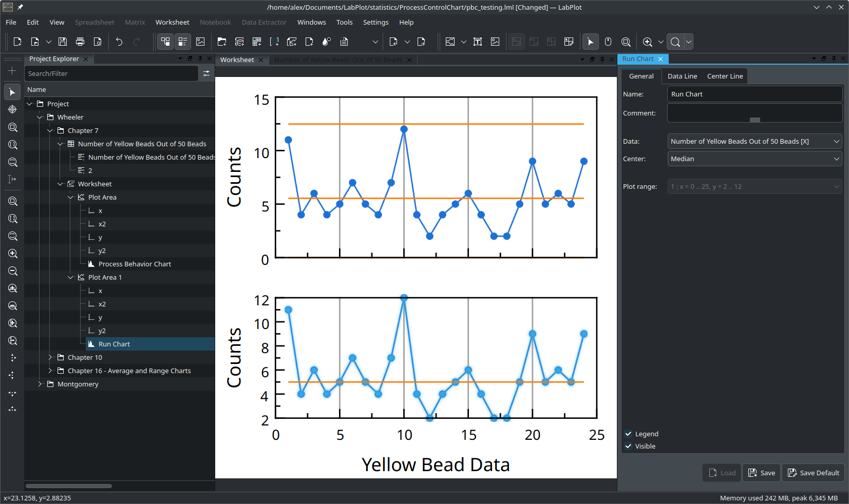Toggle the Legend checkbox

(628, 434)
